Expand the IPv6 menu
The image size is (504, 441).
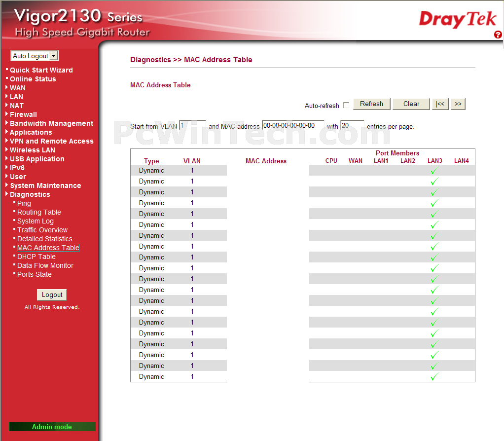pos(17,168)
